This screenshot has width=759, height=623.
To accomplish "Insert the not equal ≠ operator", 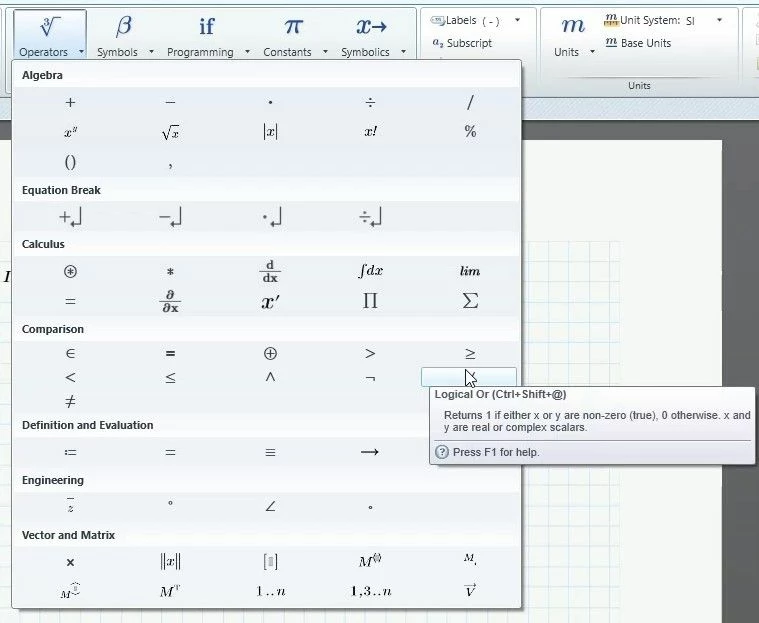I will (70, 401).
